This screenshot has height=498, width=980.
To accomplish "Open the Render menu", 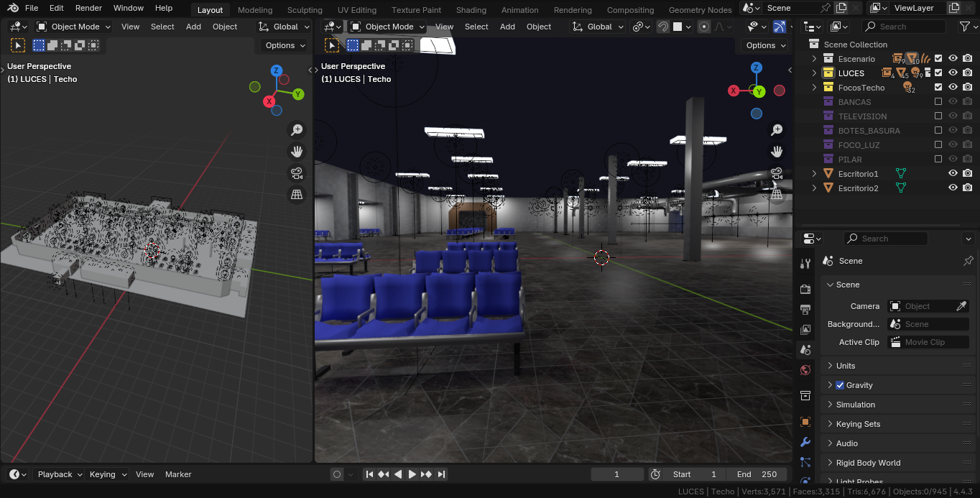I will [88, 8].
